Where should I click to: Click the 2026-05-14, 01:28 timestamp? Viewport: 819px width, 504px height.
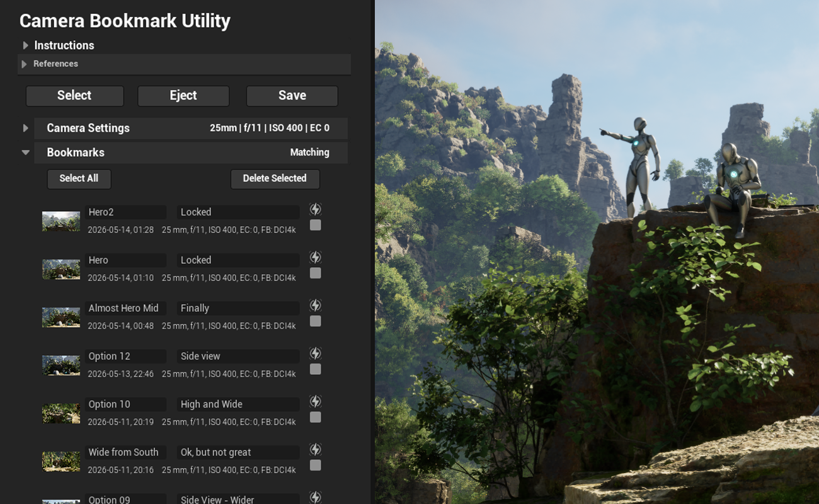pyautogui.click(x=120, y=230)
